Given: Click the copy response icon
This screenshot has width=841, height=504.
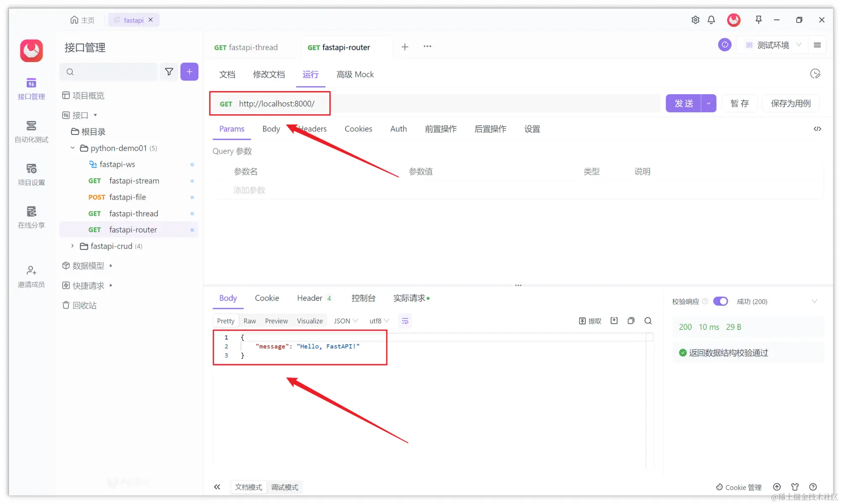Looking at the screenshot, I should [631, 321].
